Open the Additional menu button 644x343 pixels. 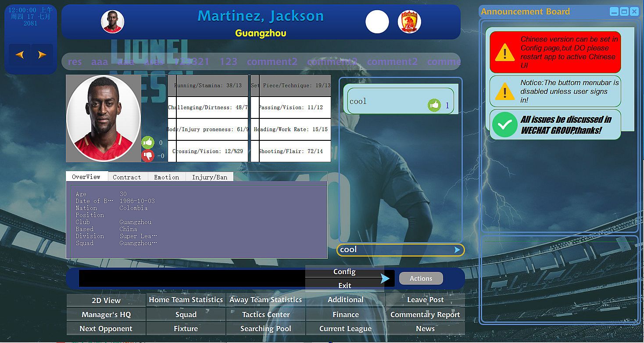(346, 300)
